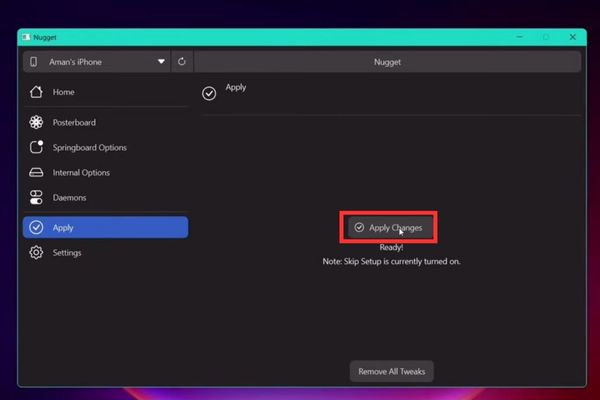600x400 pixels.
Task: Click the Skip Setup note text
Action: tap(391, 261)
